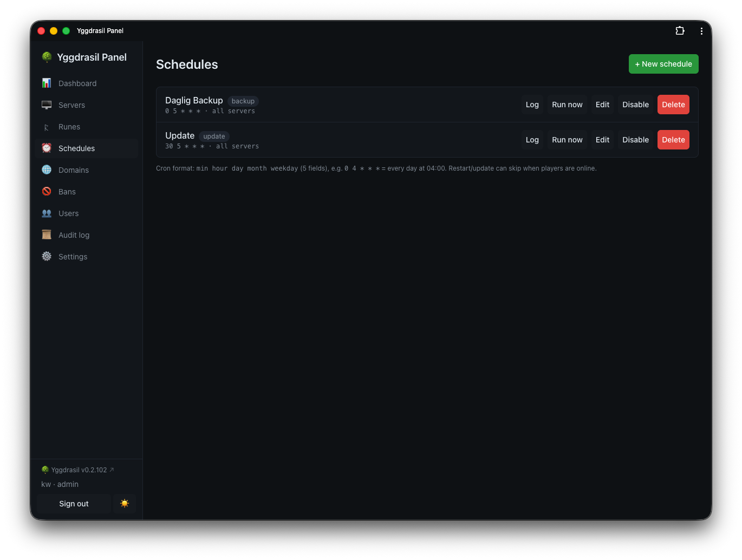
Task: Sign out of the panel
Action: point(74,504)
